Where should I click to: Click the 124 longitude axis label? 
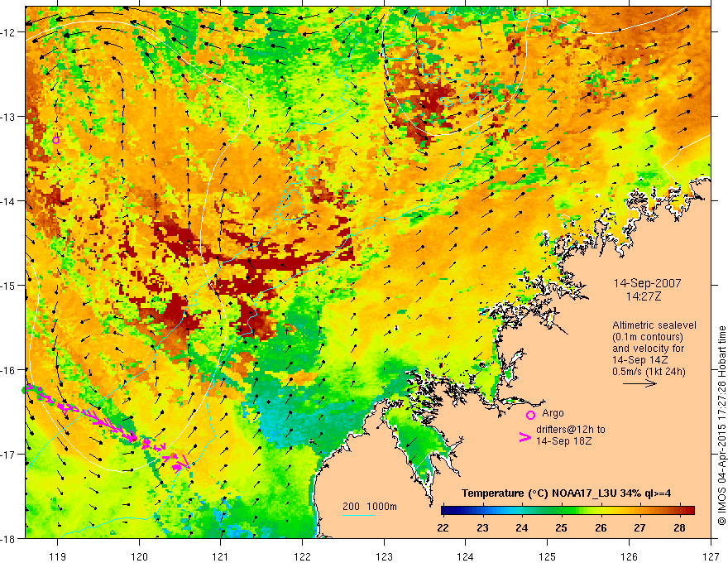(466, 556)
